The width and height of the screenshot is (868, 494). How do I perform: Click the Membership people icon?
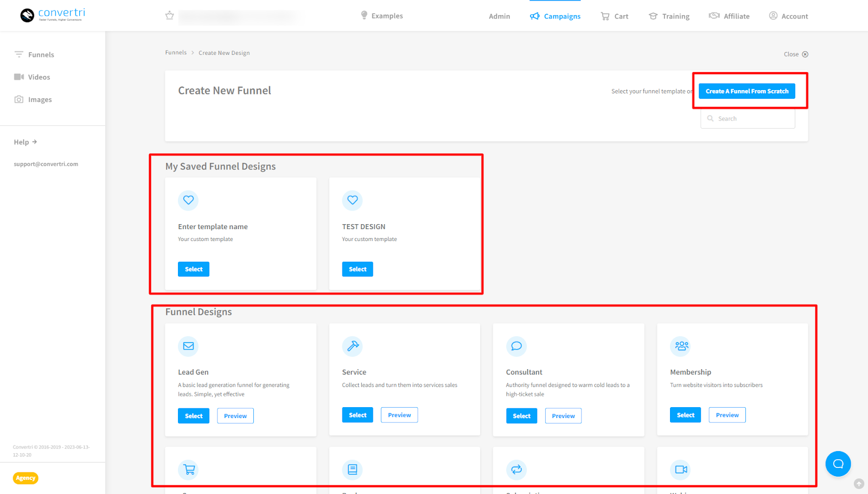tap(681, 346)
